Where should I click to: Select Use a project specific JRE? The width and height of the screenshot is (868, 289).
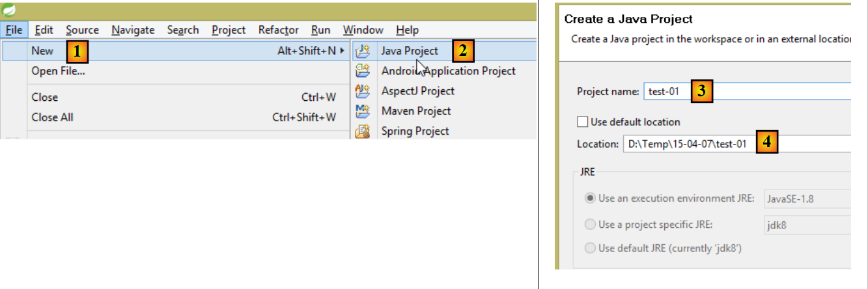pos(590,225)
